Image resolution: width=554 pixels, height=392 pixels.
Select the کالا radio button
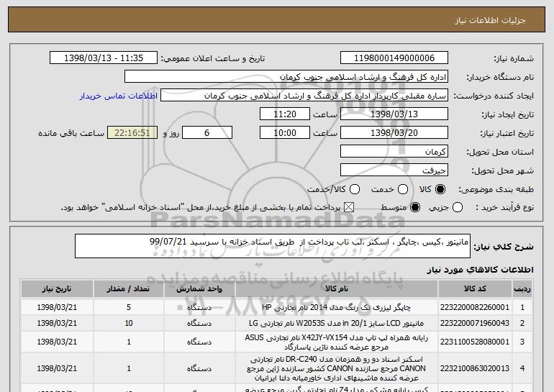[x=440, y=189]
